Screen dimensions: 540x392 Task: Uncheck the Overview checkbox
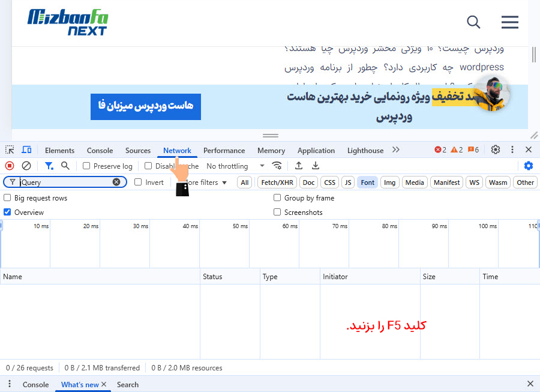click(7, 212)
